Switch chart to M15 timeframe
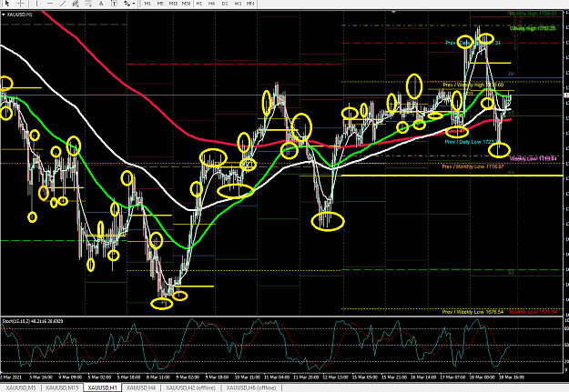This screenshot has height=392, width=569. point(173,4)
